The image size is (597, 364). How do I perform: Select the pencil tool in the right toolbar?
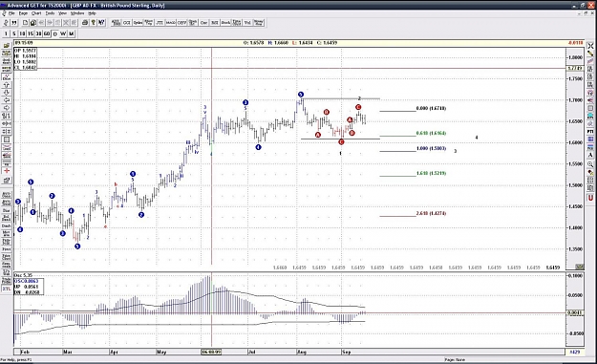coord(590,54)
